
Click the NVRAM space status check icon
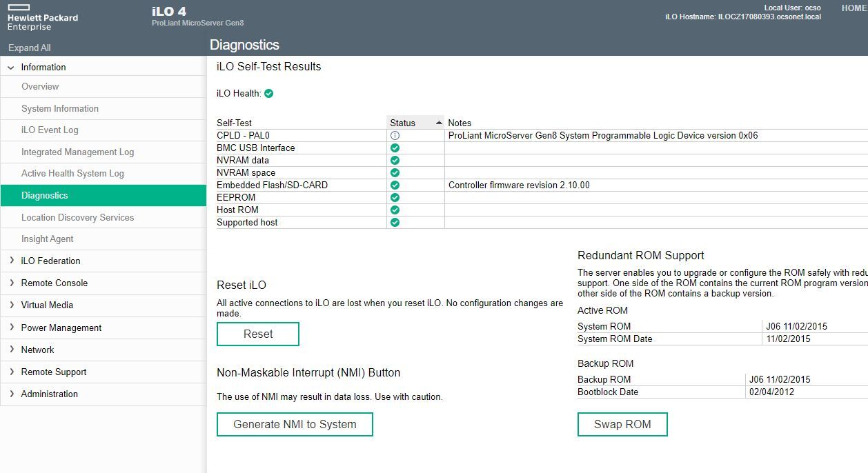tap(395, 173)
